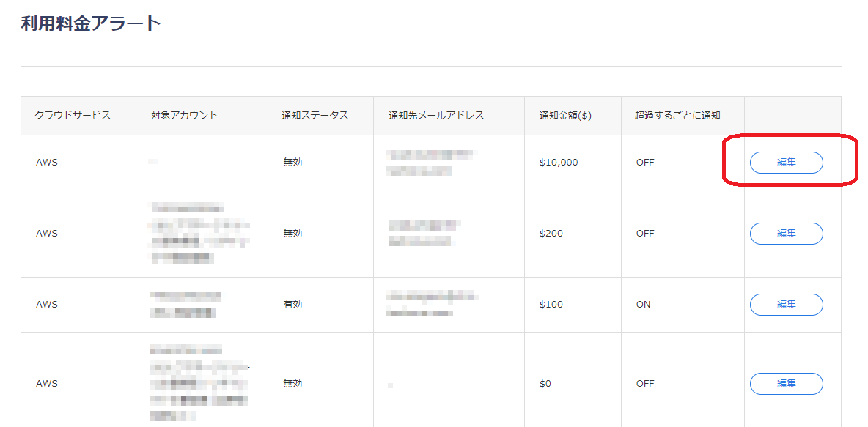Select the $10,000 notification amount cell
Viewport: 868px width, 427px height.
coord(559,163)
